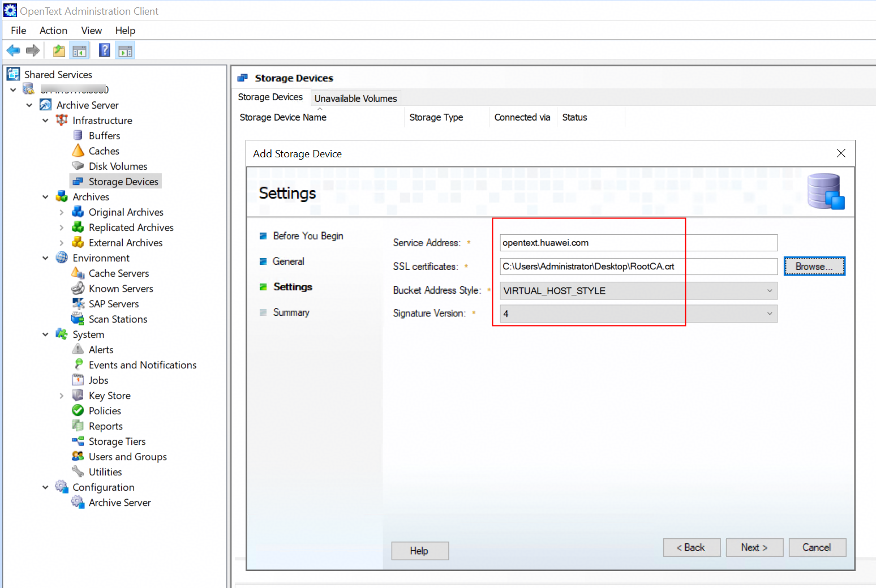Viewport: 876px width, 588px height.
Task: Expand the Original Archives node
Action: (62, 212)
